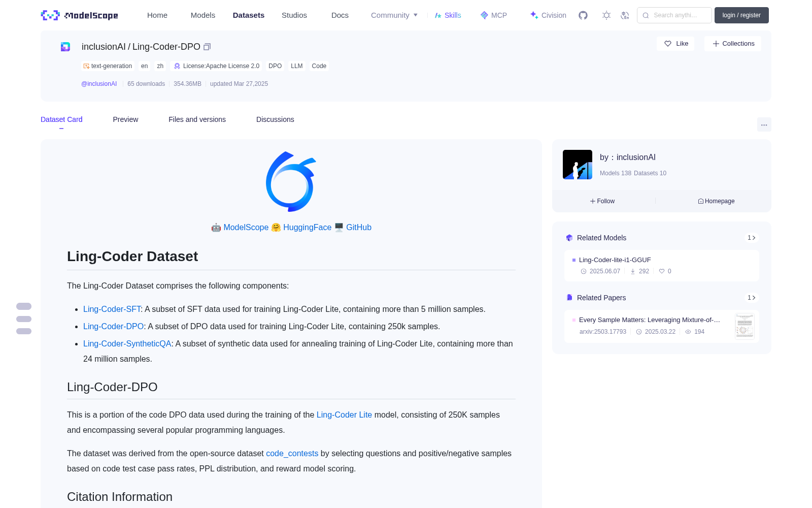812x508 pixels.
Task: Add dataset to Collections
Action: (x=733, y=44)
